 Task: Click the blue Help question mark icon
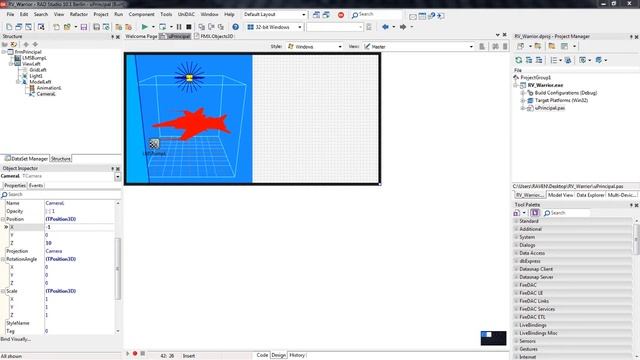click(x=236, y=27)
